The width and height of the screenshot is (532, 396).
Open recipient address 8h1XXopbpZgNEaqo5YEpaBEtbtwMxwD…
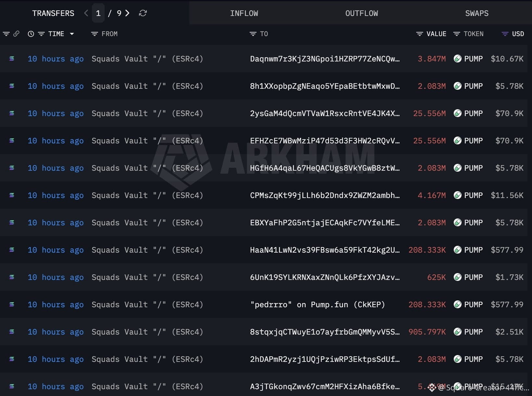325,86
